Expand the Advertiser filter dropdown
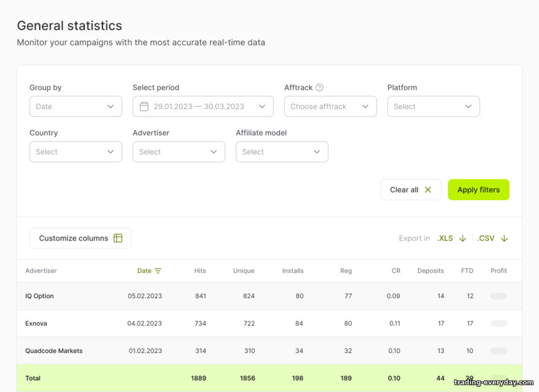Viewport: 539px width, 392px height. click(x=179, y=152)
